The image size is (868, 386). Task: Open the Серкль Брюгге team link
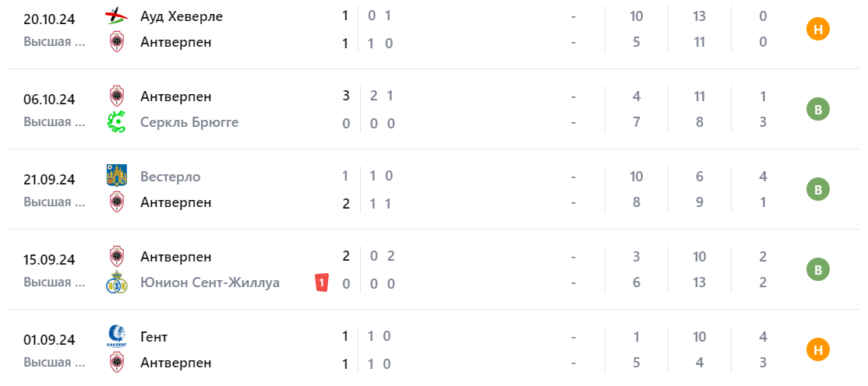tap(189, 122)
